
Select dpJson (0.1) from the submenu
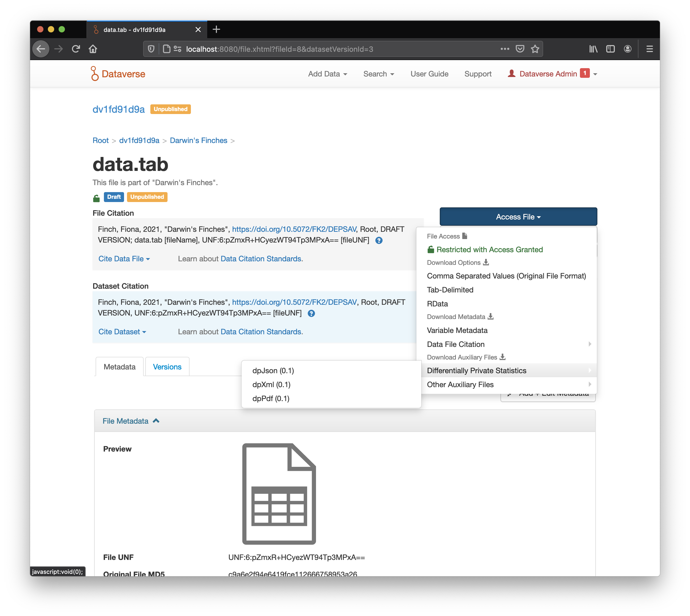273,371
